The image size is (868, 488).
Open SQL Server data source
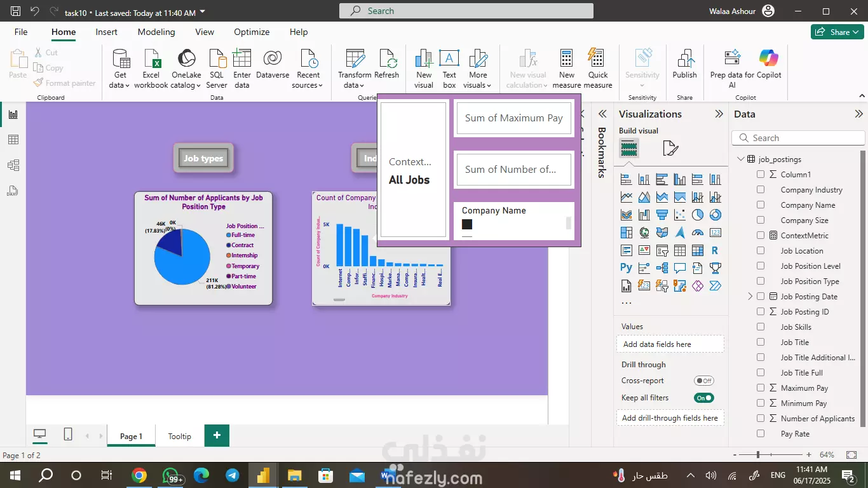[x=217, y=69]
